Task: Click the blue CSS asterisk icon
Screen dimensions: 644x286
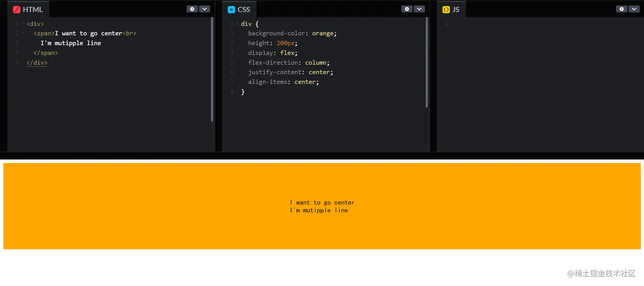Action: pyautogui.click(x=231, y=9)
